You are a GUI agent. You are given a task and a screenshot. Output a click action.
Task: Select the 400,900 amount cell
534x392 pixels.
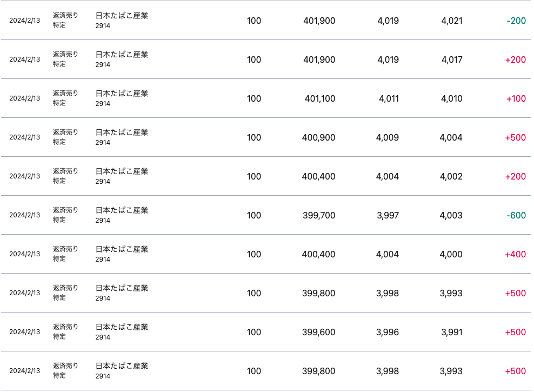coord(318,138)
